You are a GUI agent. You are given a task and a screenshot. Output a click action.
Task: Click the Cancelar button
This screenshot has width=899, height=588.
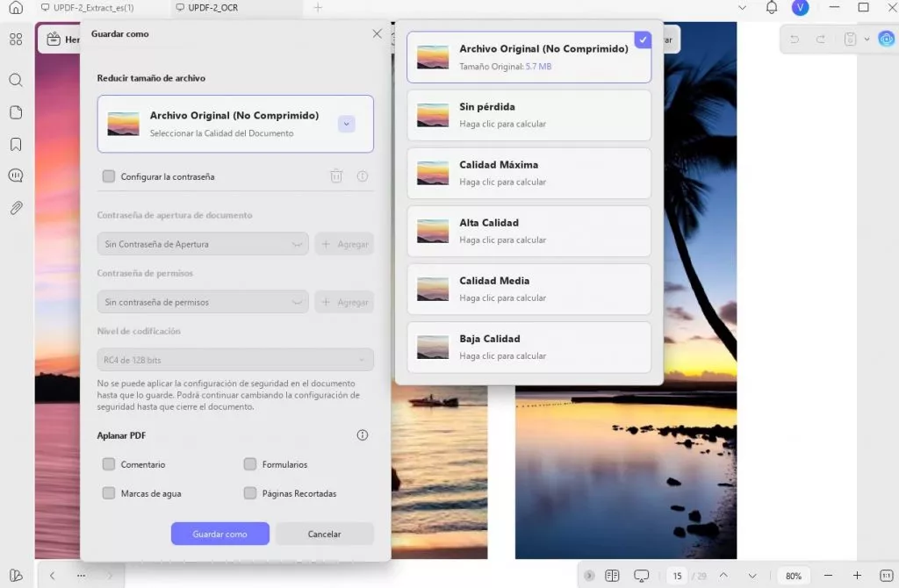point(325,534)
